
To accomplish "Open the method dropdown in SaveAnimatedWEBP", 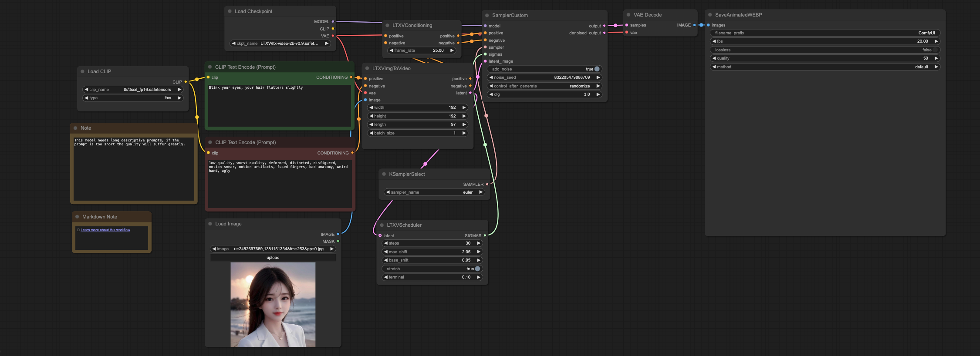I will [825, 67].
